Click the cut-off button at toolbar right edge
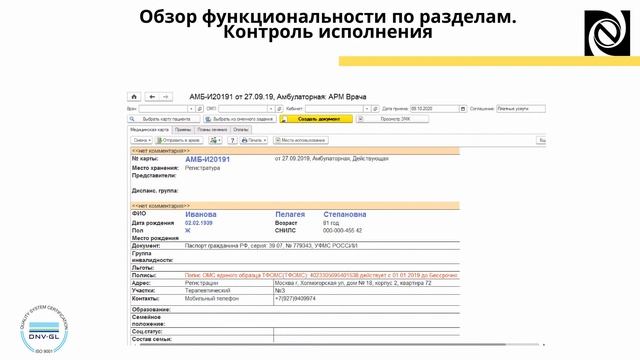The width and height of the screenshot is (640, 360). coord(541,140)
